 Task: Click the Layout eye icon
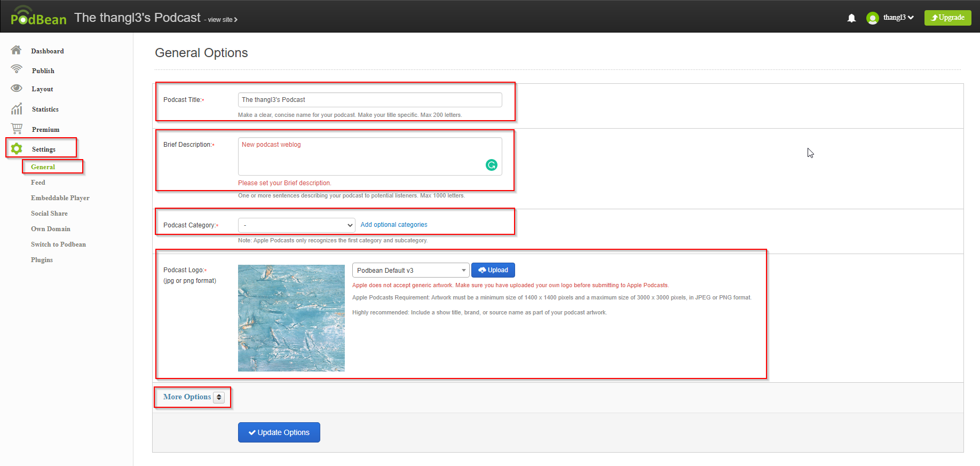pos(17,88)
